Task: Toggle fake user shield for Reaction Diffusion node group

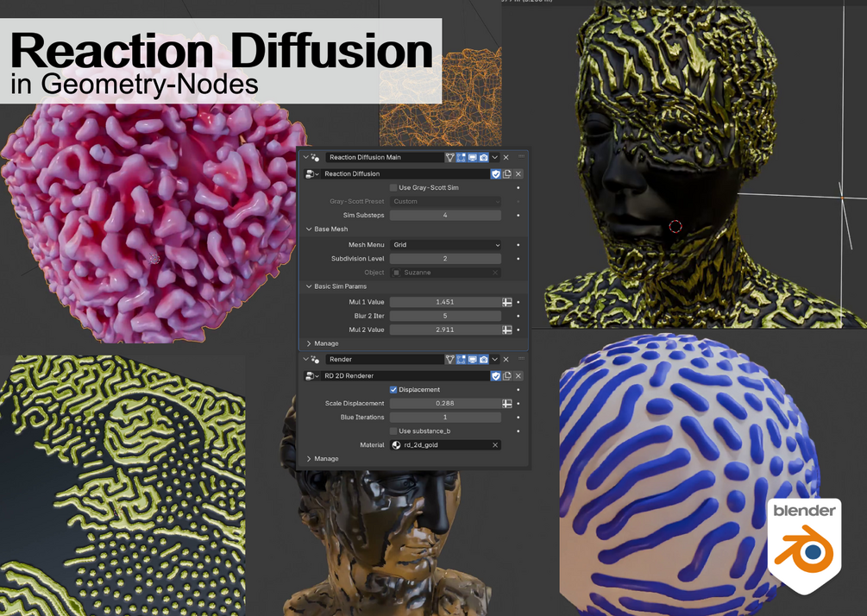Action: pyautogui.click(x=495, y=174)
